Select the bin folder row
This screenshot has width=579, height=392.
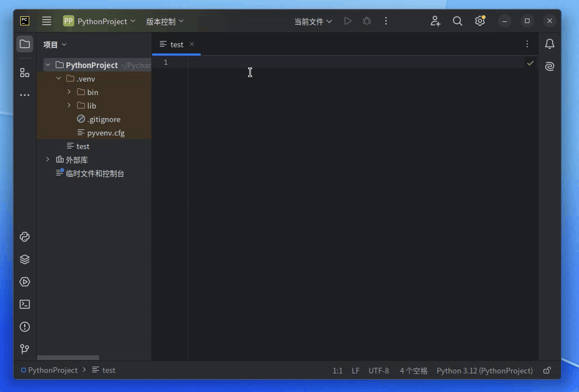pyautogui.click(x=94, y=92)
